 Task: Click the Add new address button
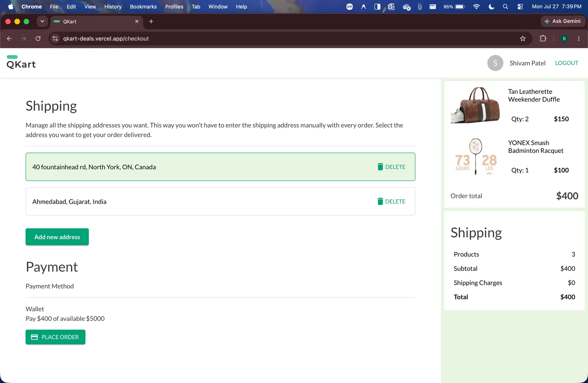click(57, 237)
